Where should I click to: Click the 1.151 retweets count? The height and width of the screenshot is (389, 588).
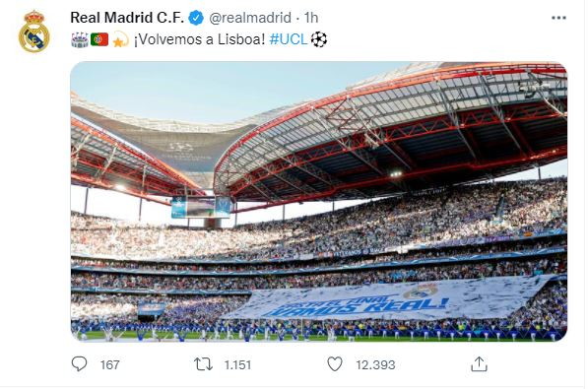click(x=237, y=365)
